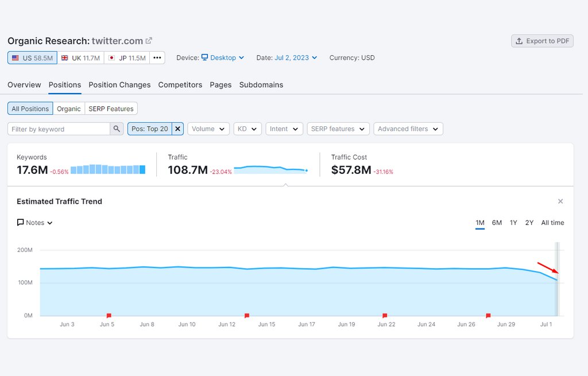Viewport: 588px width, 376px height.
Task: Select the UK 11.7M database
Action: point(80,58)
